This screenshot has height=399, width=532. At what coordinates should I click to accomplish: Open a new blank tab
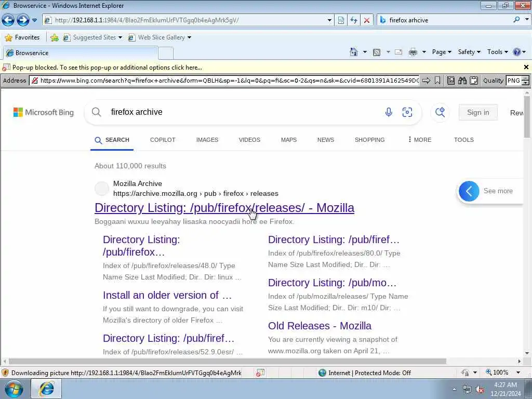point(166,54)
